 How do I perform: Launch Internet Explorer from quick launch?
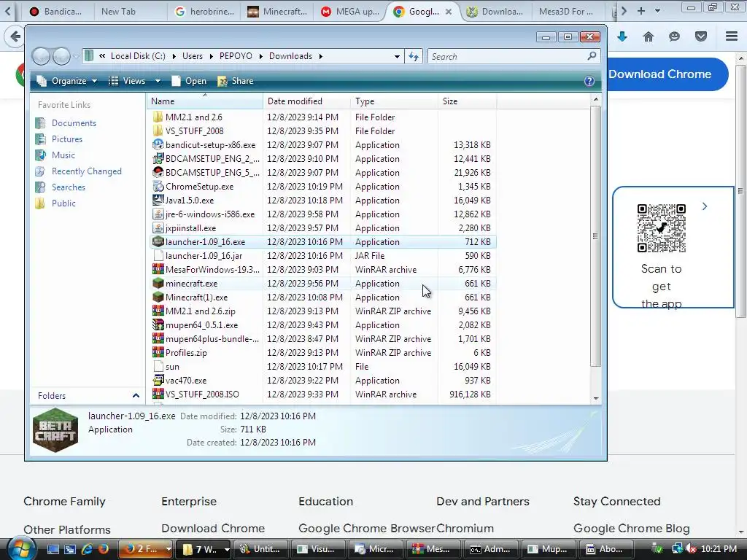tap(88, 549)
